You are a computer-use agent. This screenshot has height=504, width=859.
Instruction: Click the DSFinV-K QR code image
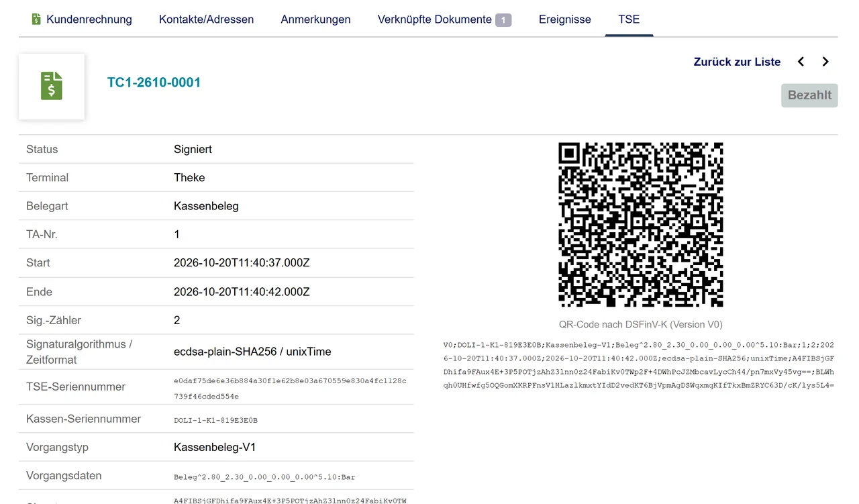click(x=641, y=224)
